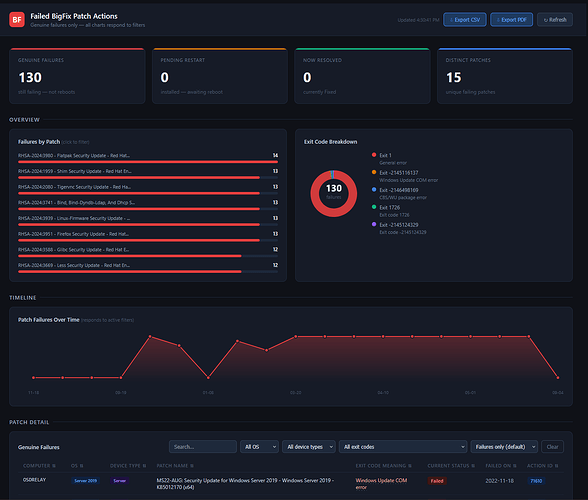
Task: Export the report as PDF
Action: 512,20
